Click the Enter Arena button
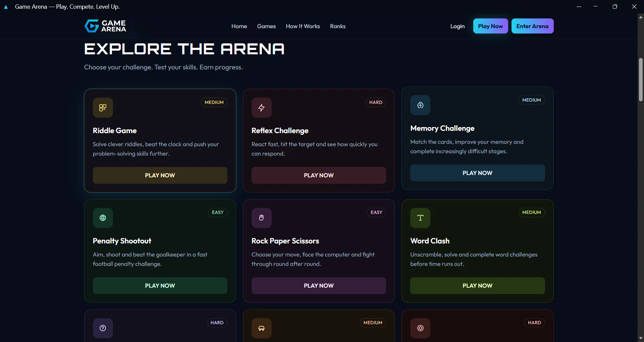Screen dimensions: 644x342 coord(532,26)
